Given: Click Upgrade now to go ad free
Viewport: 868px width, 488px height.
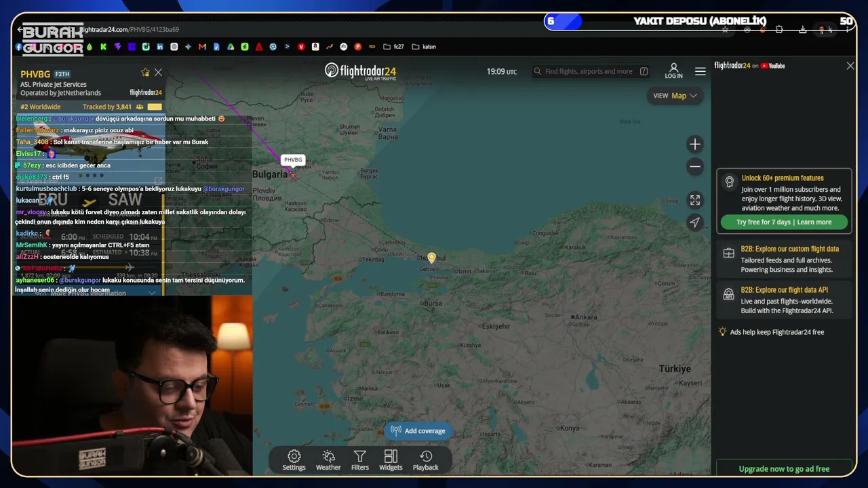Looking at the screenshot, I should point(784,468).
